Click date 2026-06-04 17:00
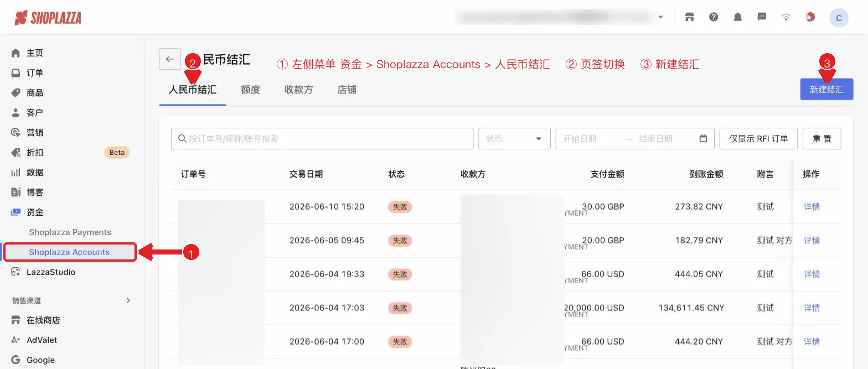Image resolution: width=868 pixels, height=369 pixels. click(x=327, y=342)
